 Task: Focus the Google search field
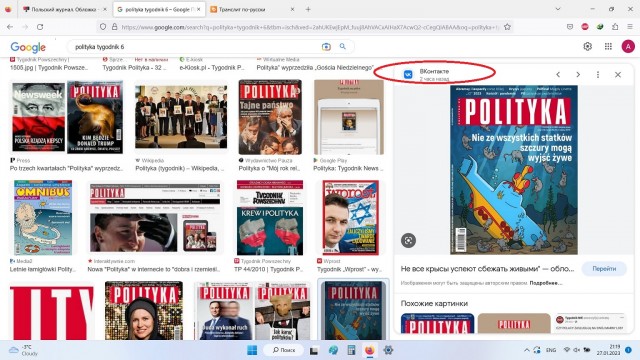(196, 47)
